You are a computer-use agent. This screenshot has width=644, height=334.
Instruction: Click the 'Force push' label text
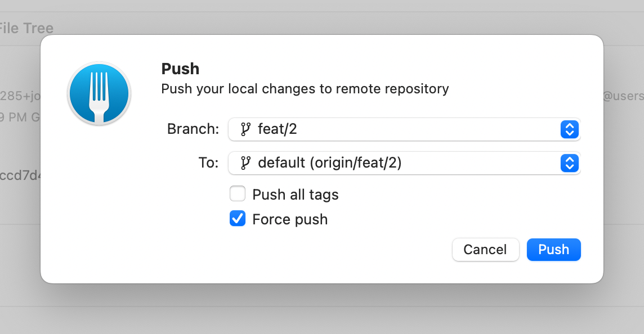(x=290, y=219)
